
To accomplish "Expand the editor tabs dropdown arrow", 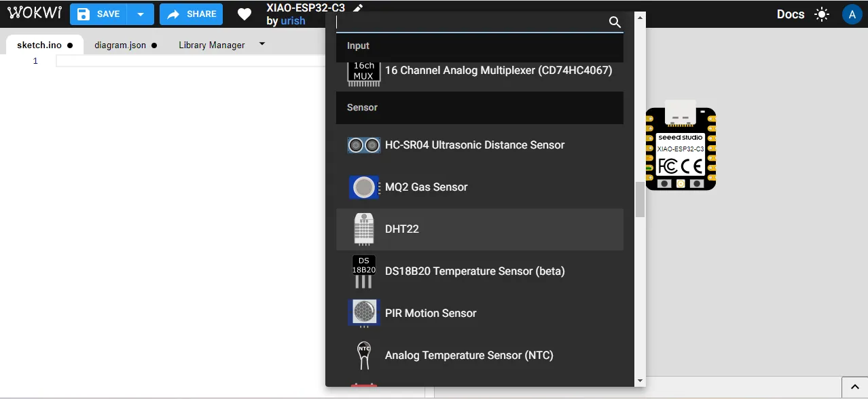I will tap(262, 45).
